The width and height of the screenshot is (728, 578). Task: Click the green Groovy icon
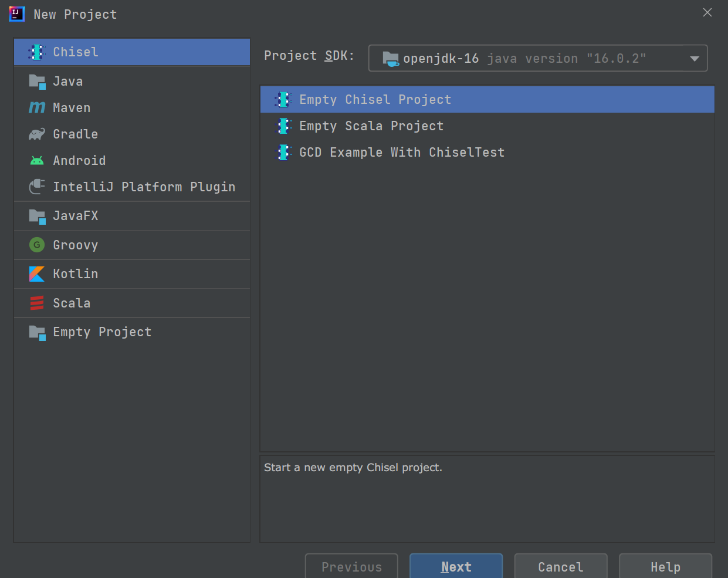[x=37, y=245]
